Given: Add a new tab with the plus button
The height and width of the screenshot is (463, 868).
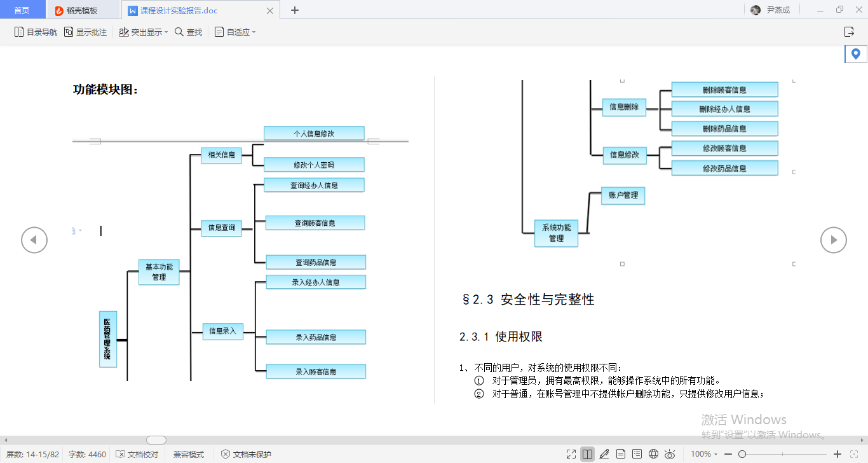Looking at the screenshot, I should 294,10.
